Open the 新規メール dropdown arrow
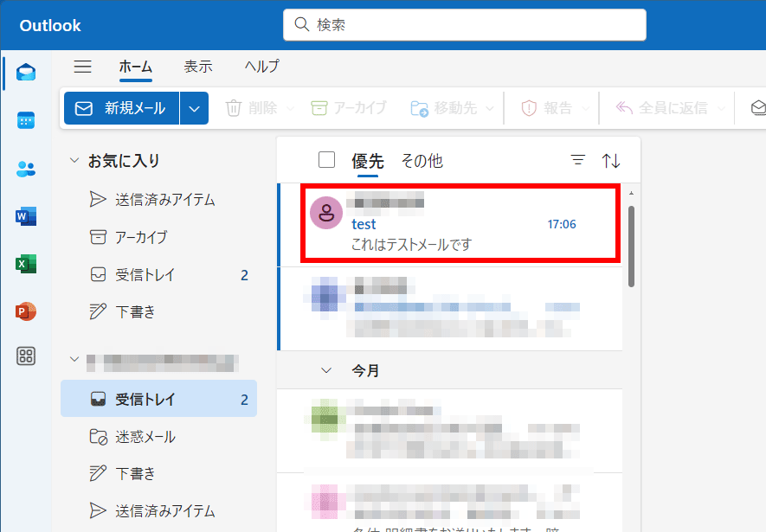The width and height of the screenshot is (766, 532). click(x=195, y=108)
